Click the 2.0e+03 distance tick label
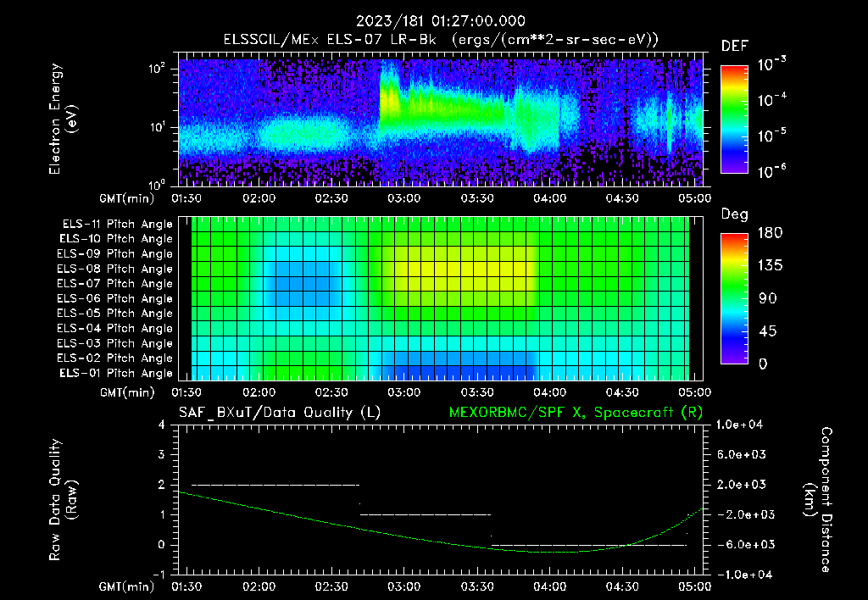Image resolution: width=868 pixels, height=600 pixels. click(x=741, y=484)
